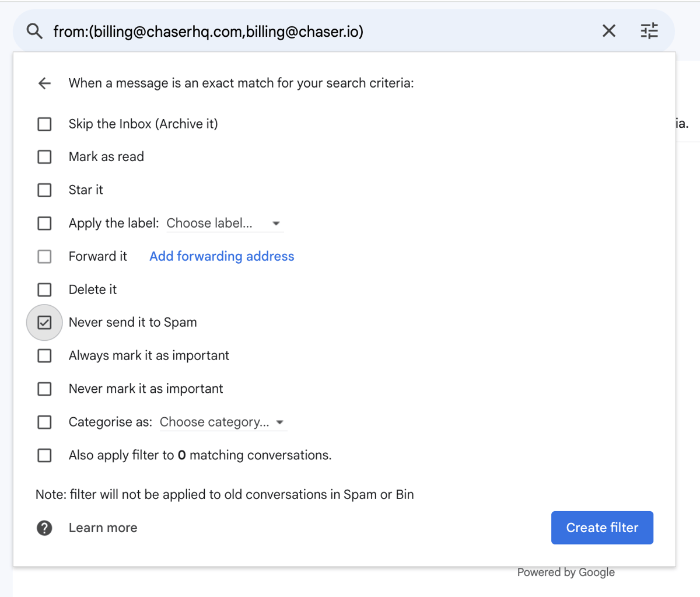Uncheck Never send it to Spam

point(44,322)
